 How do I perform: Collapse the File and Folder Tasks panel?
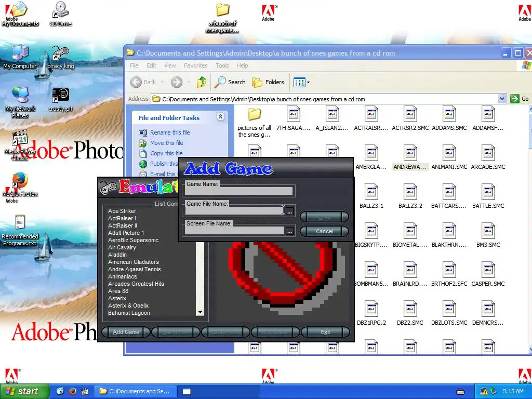click(x=220, y=117)
